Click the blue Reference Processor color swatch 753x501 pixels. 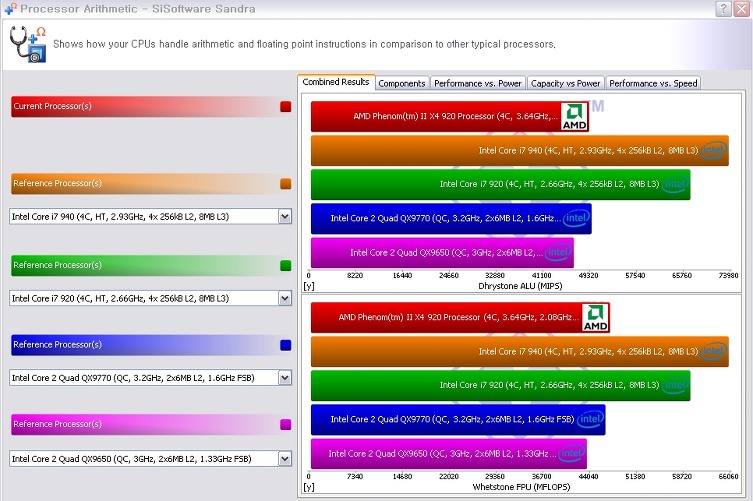point(286,345)
